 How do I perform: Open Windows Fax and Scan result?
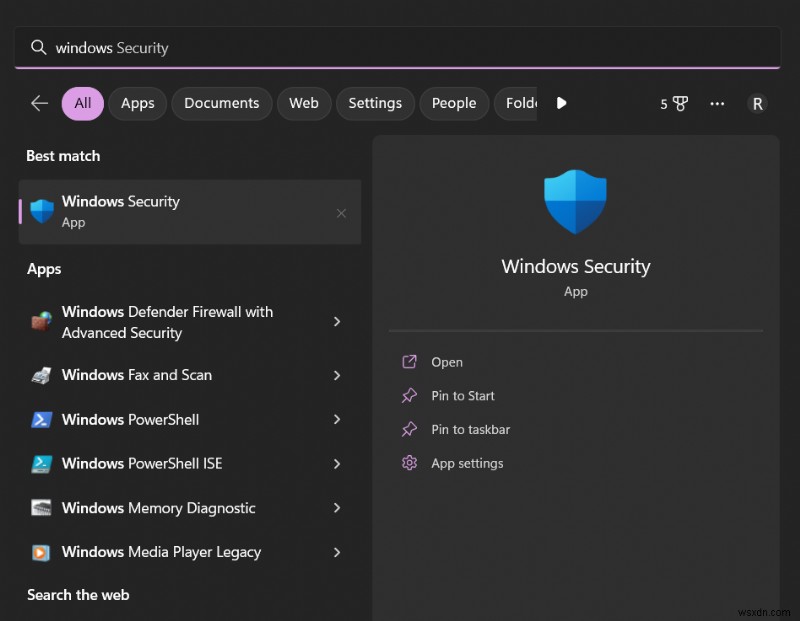pos(190,375)
